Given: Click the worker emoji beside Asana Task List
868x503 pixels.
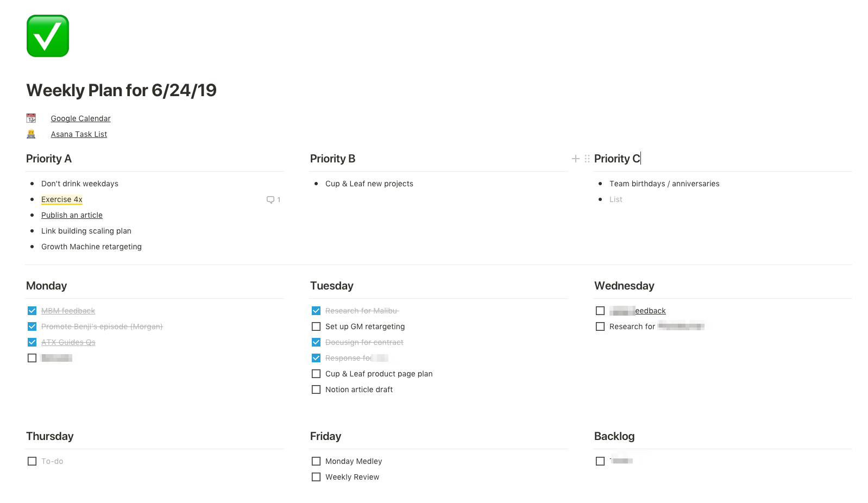Looking at the screenshot, I should point(31,134).
